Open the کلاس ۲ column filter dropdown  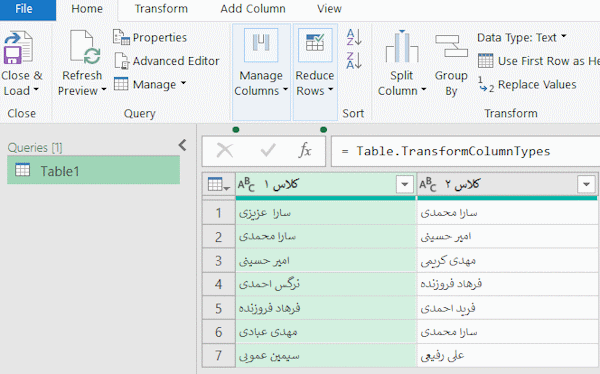[586, 185]
